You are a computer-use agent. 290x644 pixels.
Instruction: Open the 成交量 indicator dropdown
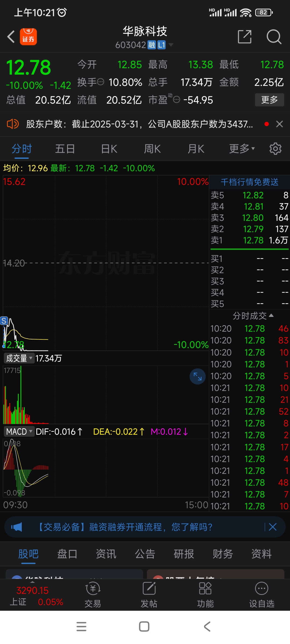tap(19, 358)
